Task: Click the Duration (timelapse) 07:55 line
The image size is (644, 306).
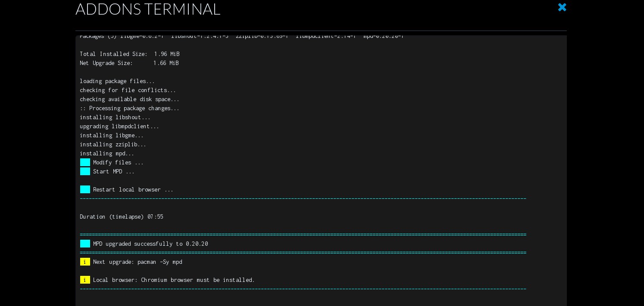Action: (122, 216)
